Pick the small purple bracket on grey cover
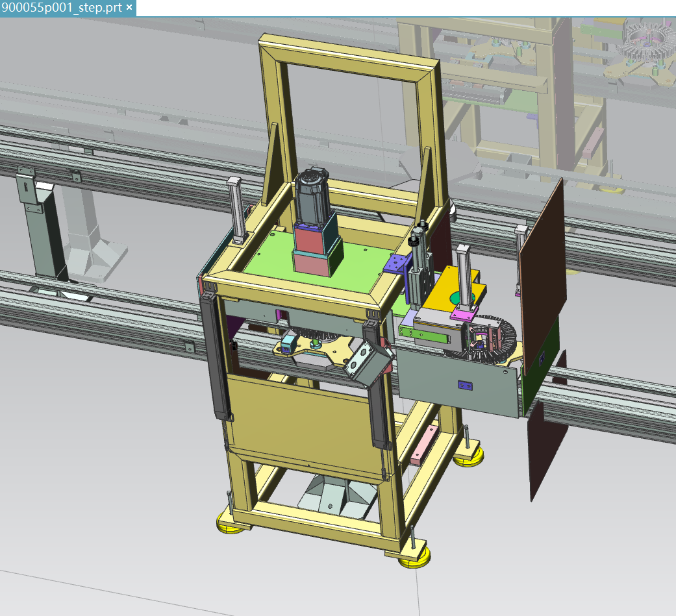Image resolution: width=676 pixels, height=616 pixels. 465,385
